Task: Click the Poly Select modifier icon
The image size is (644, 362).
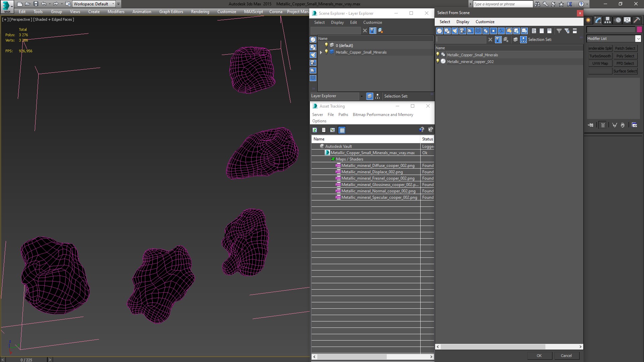Action: pos(626,56)
